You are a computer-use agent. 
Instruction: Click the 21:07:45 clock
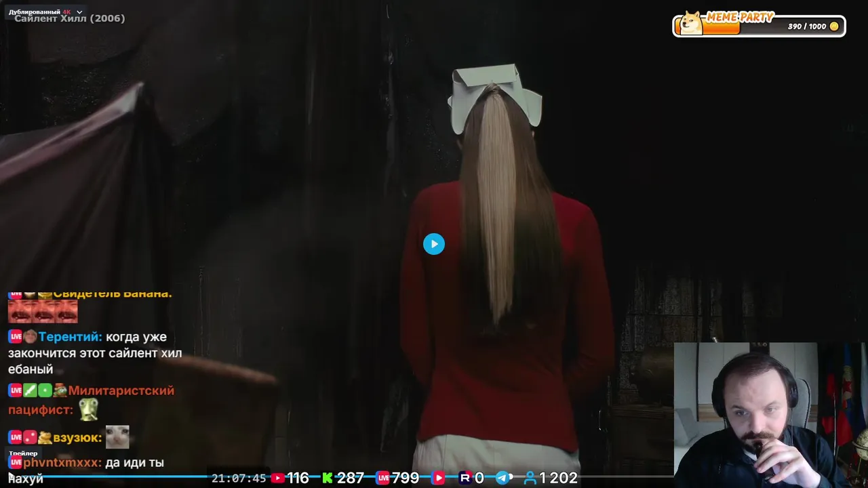coord(239,478)
